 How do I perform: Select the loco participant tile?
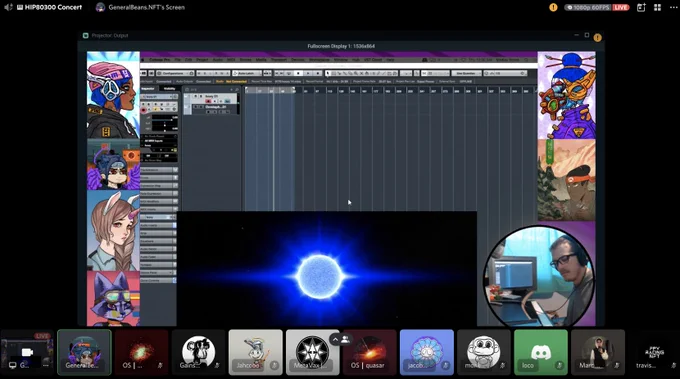(x=541, y=352)
